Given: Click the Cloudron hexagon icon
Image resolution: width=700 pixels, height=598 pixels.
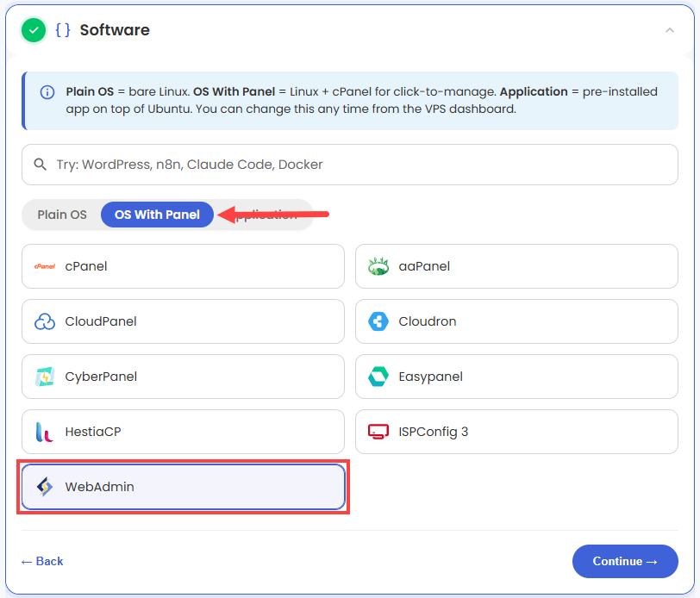Looking at the screenshot, I should pos(378,321).
